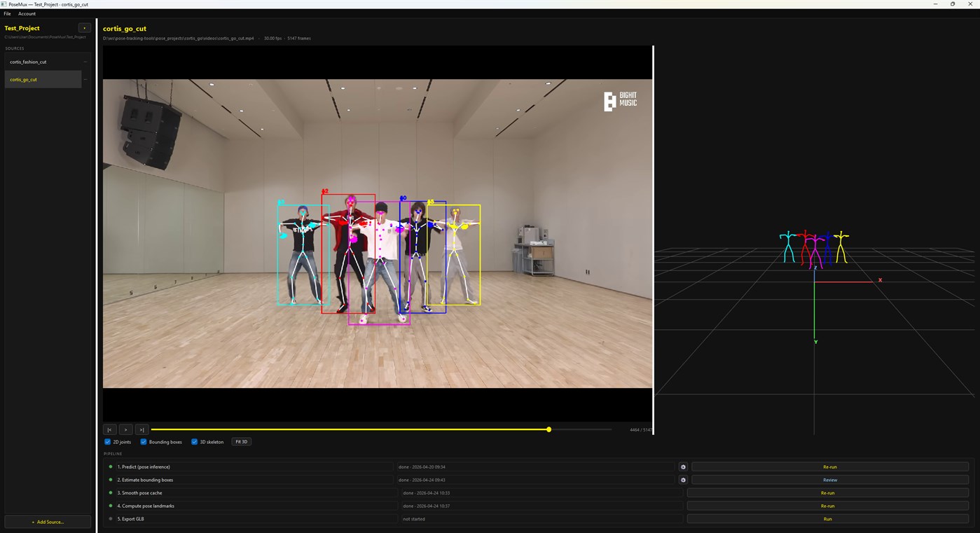Click the 'done - 2026-04-24 10:37' status
Viewport: 980px width, 533px height.
tap(426, 506)
